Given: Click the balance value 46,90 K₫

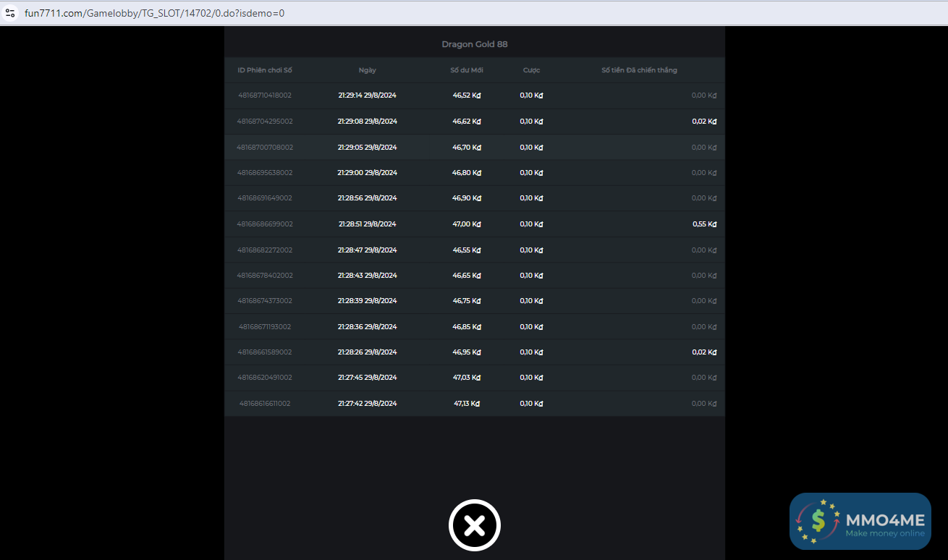Looking at the screenshot, I should pyautogui.click(x=467, y=198).
